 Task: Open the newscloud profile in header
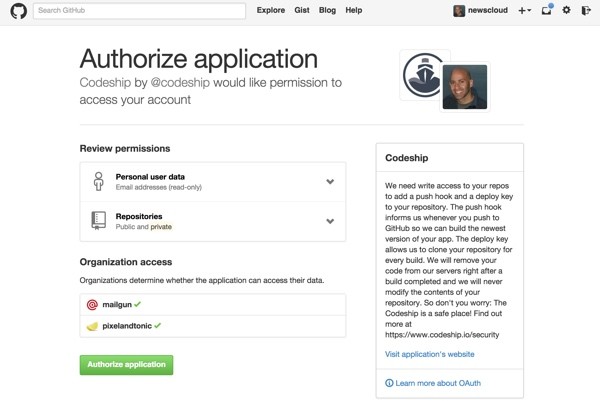(488, 10)
